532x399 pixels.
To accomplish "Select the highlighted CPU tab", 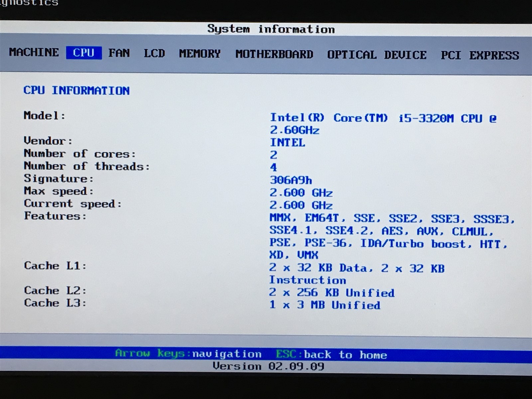I will coord(84,53).
